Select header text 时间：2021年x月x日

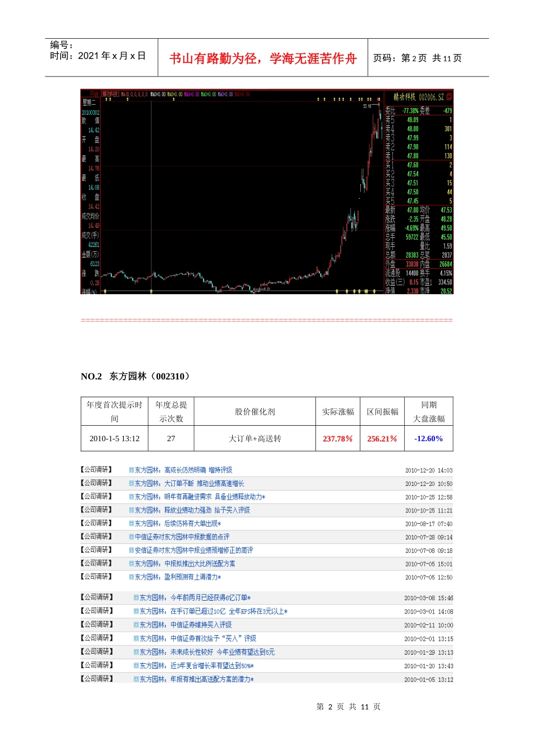(98, 56)
